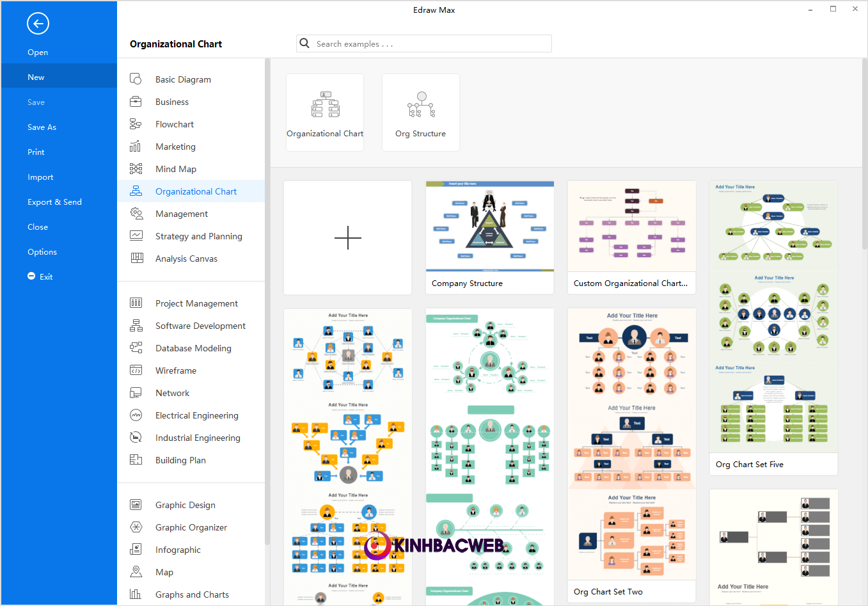Open the green Company Organizational Chart thumbnail
868x606 pixels.
pos(490,456)
